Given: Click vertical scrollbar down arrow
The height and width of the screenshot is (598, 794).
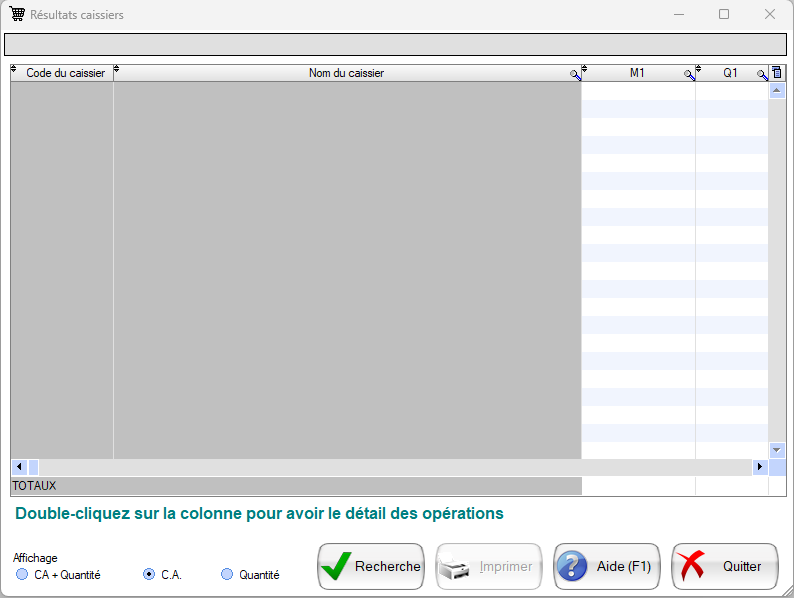Looking at the screenshot, I should point(777,450).
